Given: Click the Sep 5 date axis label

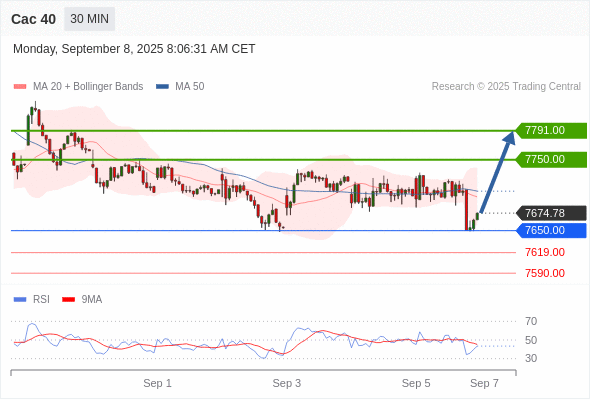Looking at the screenshot, I should point(416,383).
